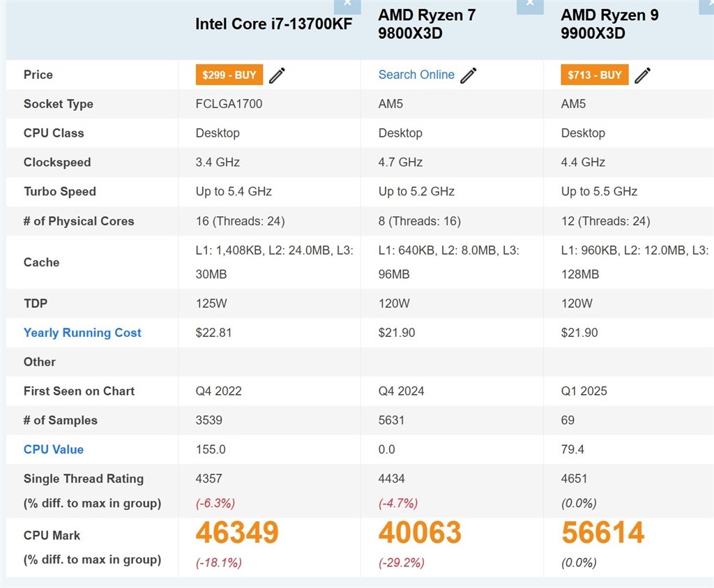Click the 46349 CPU Mark score
The width and height of the screenshot is (714, 588).
[237, 533]
